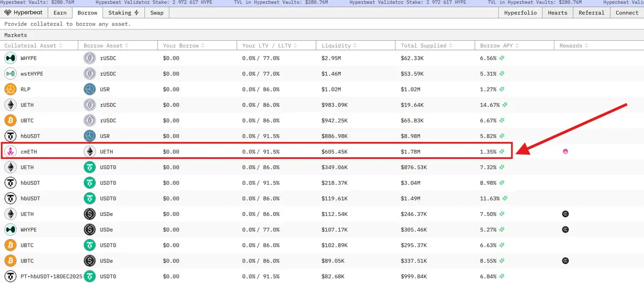This screenshot has width=644, height=283.
Task: Click the PT-hbUSDT-18DEC2025 market name
Action: point(51,277)
